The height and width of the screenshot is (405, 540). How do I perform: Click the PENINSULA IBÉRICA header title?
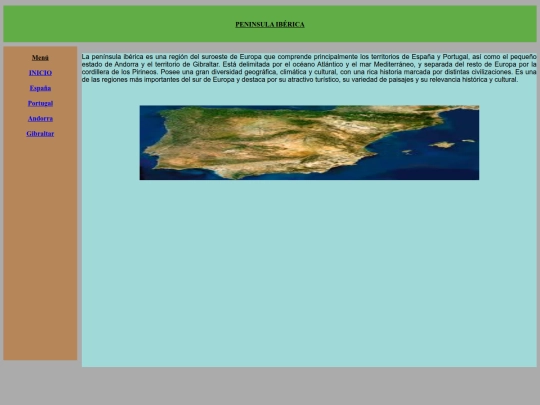pos(270,24)
